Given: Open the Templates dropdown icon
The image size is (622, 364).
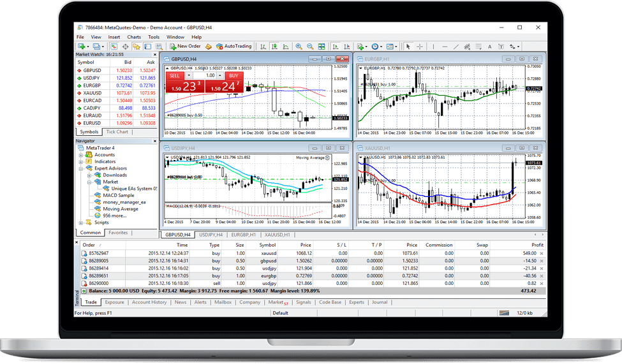Looking at the screenshot, I should tap(392, 47).
